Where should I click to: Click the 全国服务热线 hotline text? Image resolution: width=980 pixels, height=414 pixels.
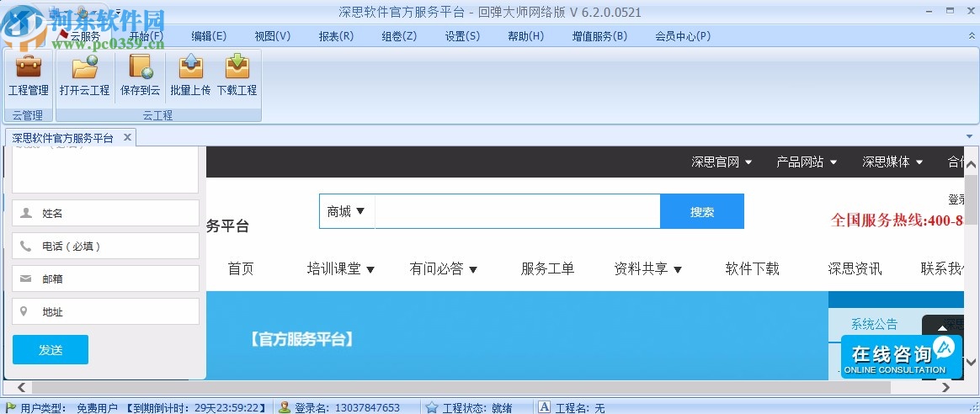pyautogui.click(x=897, y=220)
